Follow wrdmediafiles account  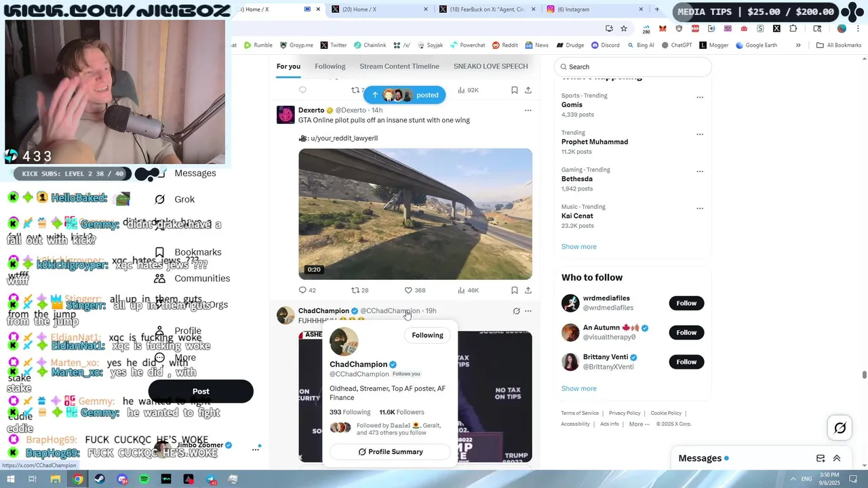coord(686,303)
